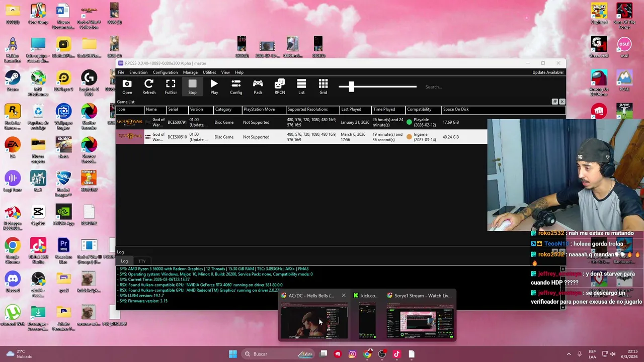Select the BCES00510 God of War row
The width and height of the screenshot is (644, 362).
pyautogui.click(x=301, y=137)
